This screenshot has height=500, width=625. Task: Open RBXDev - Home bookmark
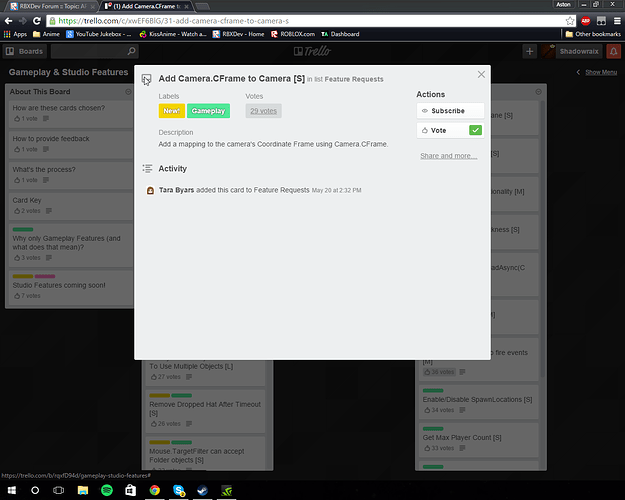point(238,34)
